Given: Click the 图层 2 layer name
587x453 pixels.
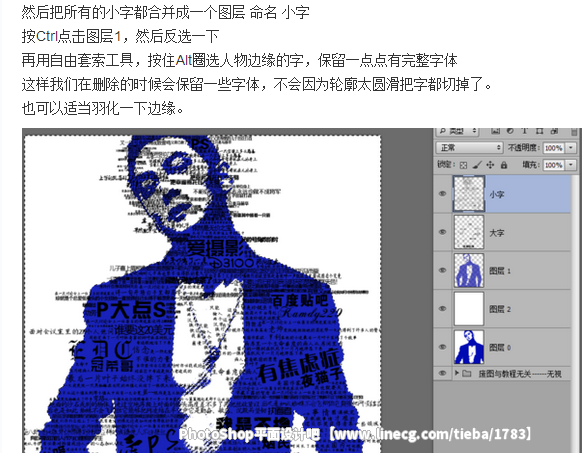Looking at the screenshot, I should [x=500, y=309].
